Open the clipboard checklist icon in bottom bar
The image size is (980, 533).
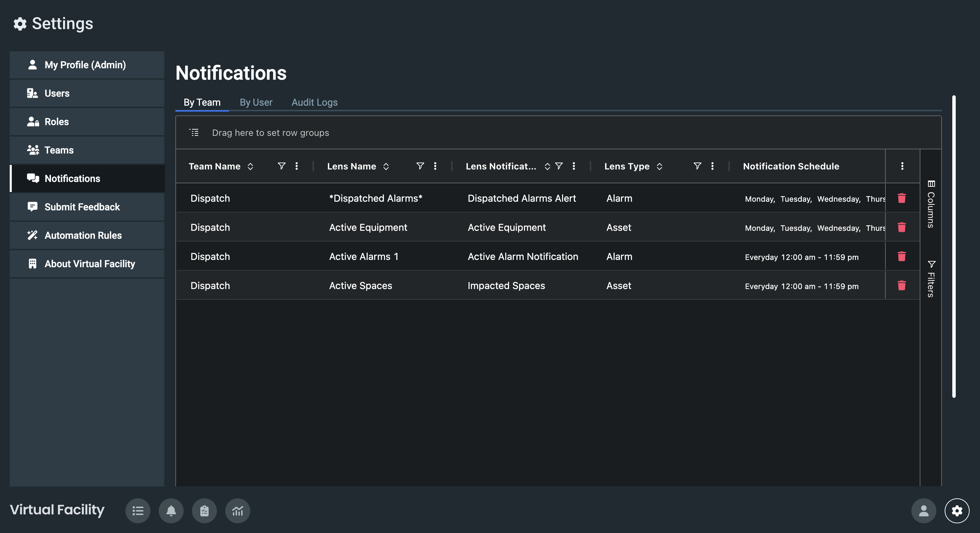point(204,510)
